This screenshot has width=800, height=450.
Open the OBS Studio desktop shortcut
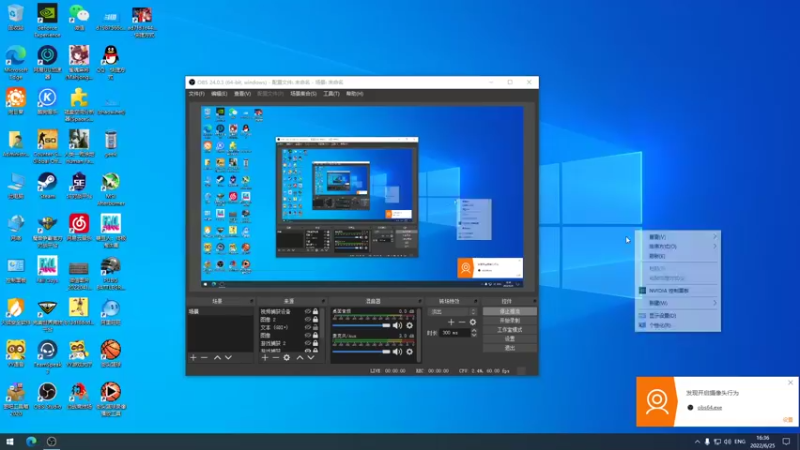tap(47, 396)
